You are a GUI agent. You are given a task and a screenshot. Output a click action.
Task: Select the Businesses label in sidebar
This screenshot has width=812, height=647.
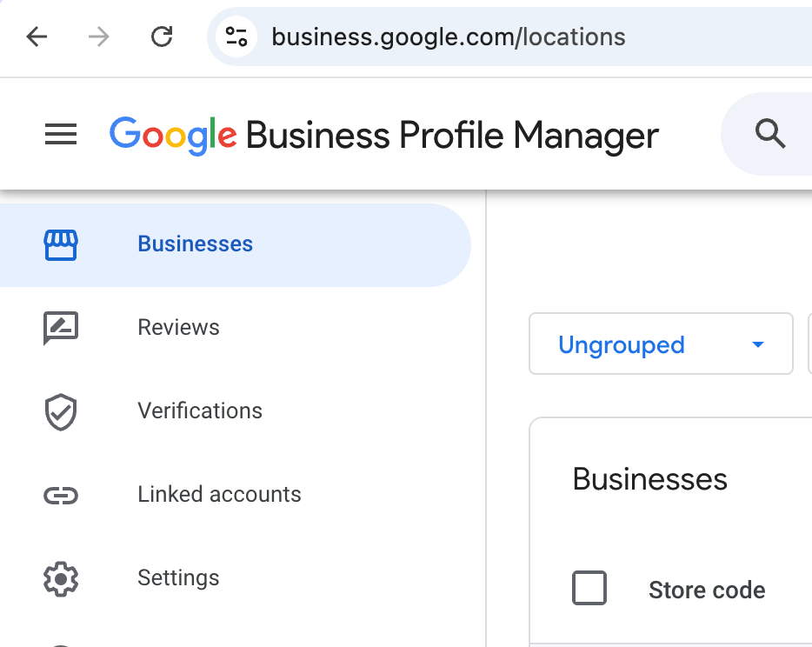coord(196,244)
